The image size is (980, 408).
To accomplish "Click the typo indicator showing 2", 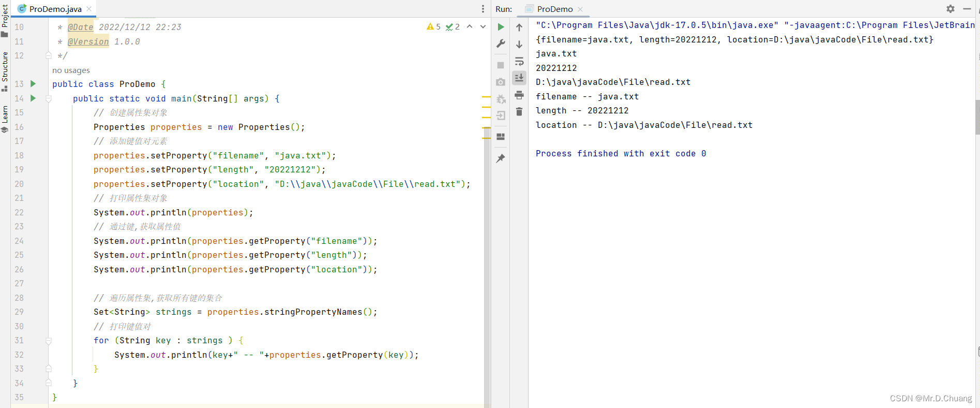I will 453,27.
